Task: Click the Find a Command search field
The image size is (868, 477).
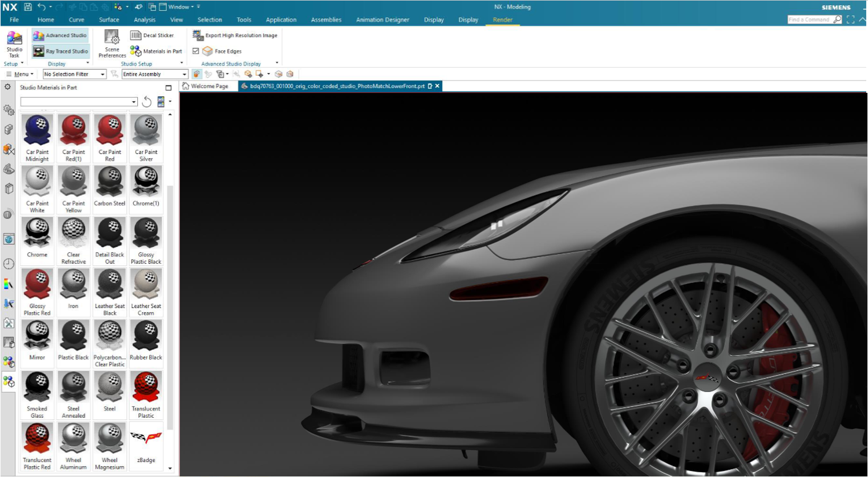Action: coord(810,20)
